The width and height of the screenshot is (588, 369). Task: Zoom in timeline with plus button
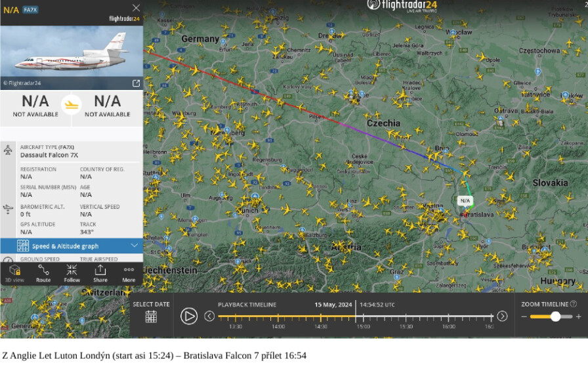pos(578,316)
